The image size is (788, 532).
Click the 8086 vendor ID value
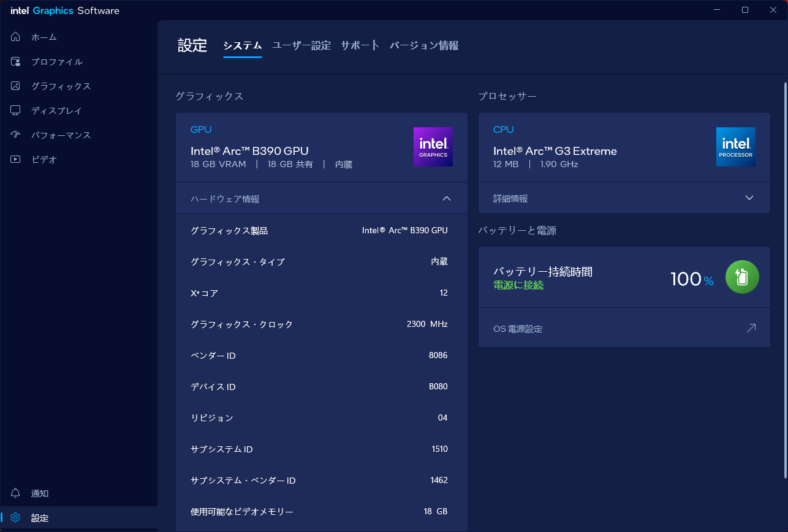438,356
